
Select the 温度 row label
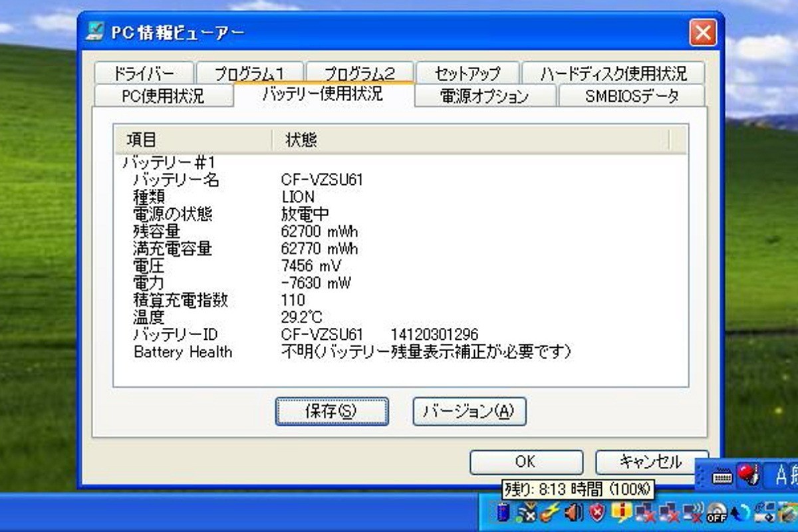tap(149, 317)
